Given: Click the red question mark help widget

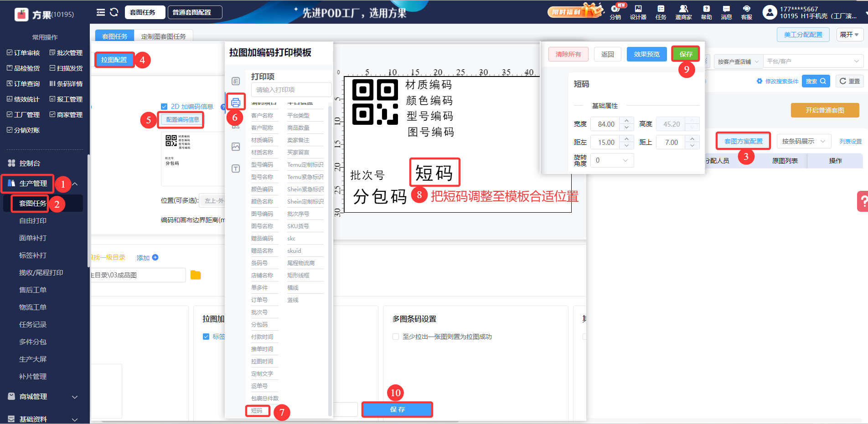Looking at the screenshot, I should [863, 201].
